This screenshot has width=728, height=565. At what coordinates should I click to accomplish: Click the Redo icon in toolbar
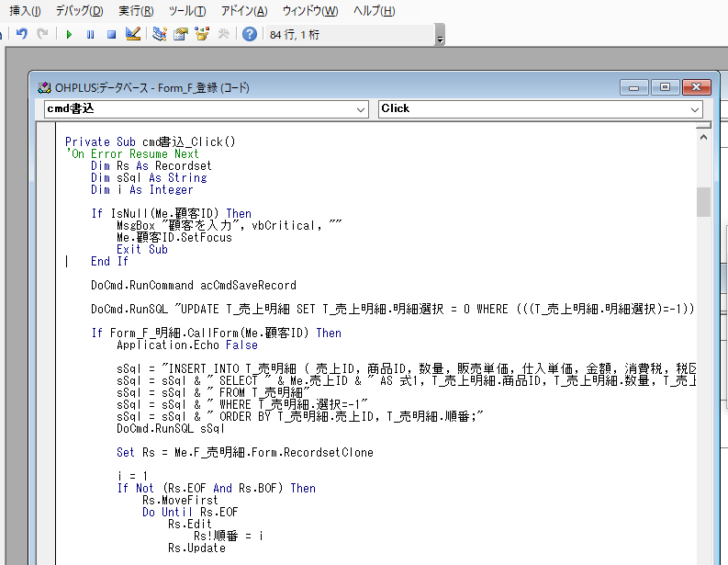[x=42, y=34]
